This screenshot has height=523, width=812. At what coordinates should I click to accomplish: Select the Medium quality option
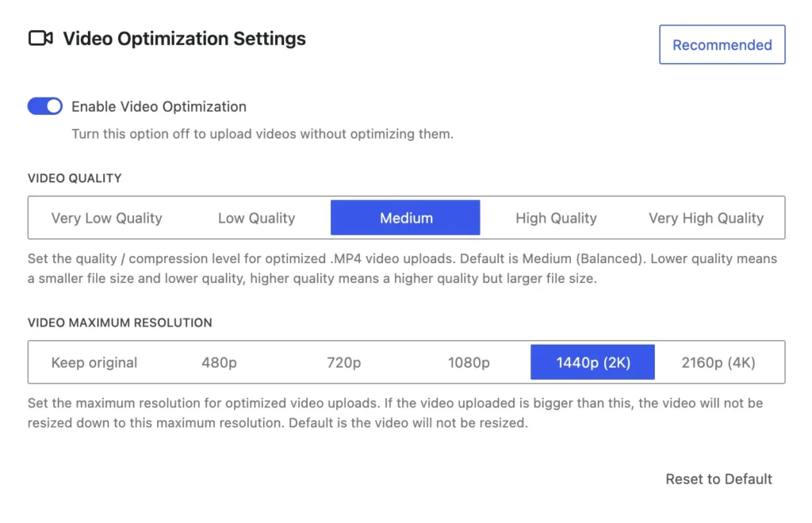(405, 218)
